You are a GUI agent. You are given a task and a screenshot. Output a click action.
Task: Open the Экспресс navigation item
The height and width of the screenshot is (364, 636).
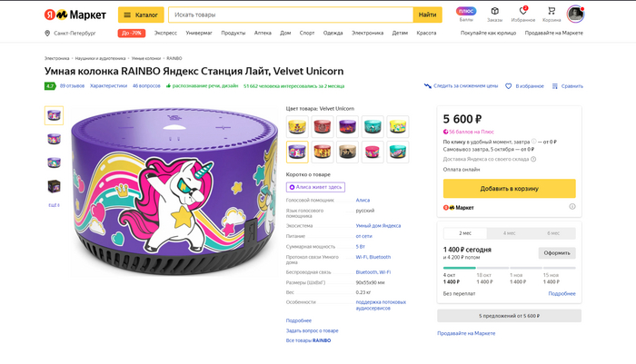coord(165,33)
